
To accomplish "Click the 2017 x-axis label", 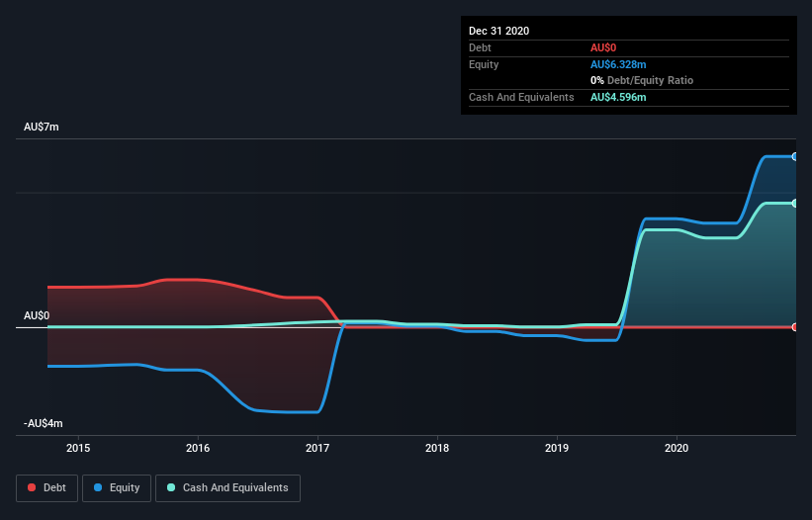I will (x=317, y=448).
